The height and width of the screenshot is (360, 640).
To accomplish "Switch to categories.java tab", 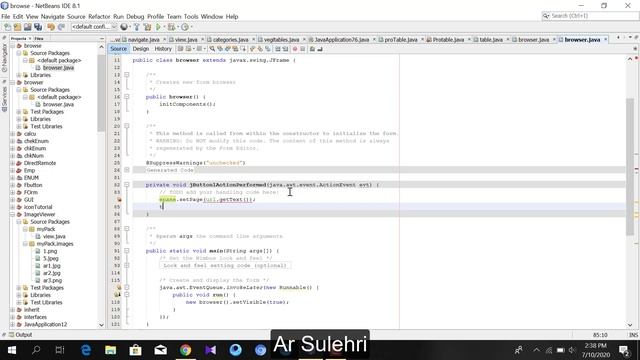I will (x=230, y=40).
